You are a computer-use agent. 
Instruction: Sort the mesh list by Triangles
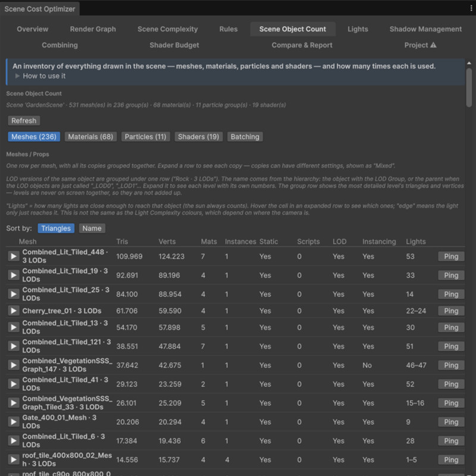coord(56,228)
